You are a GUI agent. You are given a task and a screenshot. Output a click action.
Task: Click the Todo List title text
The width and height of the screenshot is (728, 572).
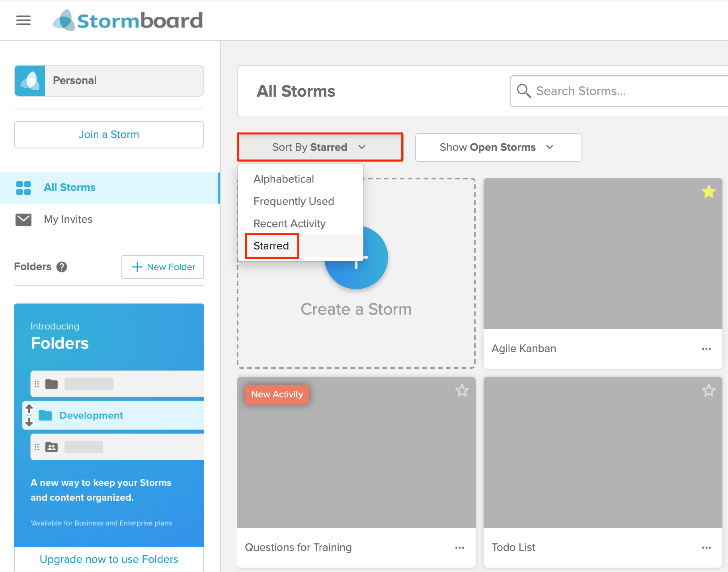tap(513, 548)
